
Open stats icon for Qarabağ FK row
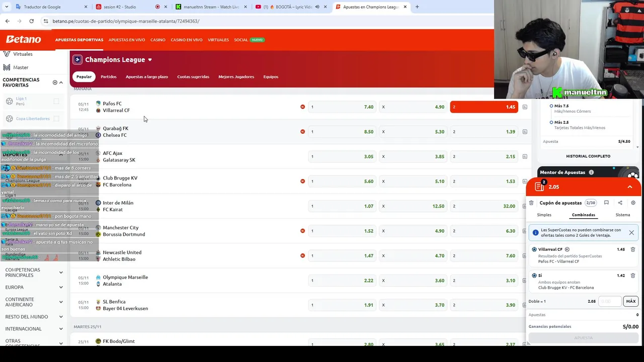tap(525, 132)
